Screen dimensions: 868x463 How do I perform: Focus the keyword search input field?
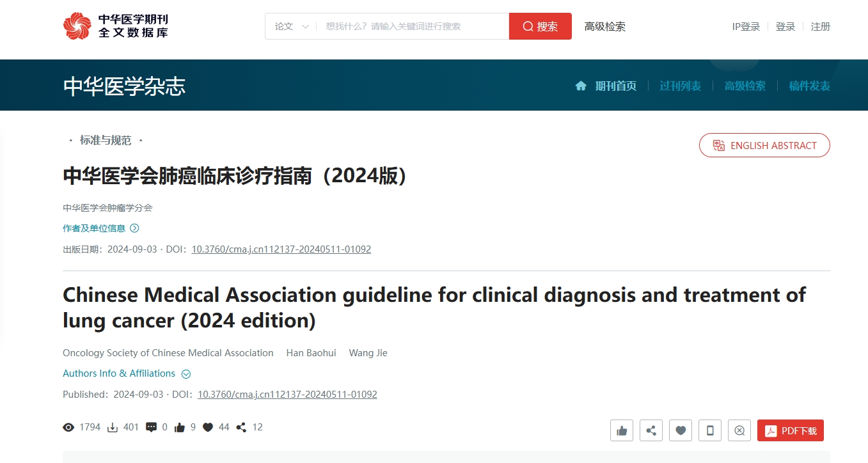click(x=413, y=26)
